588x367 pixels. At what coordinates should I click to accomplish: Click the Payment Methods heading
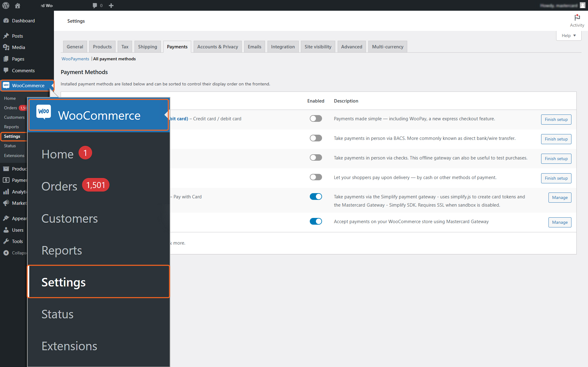click(84, 72)
